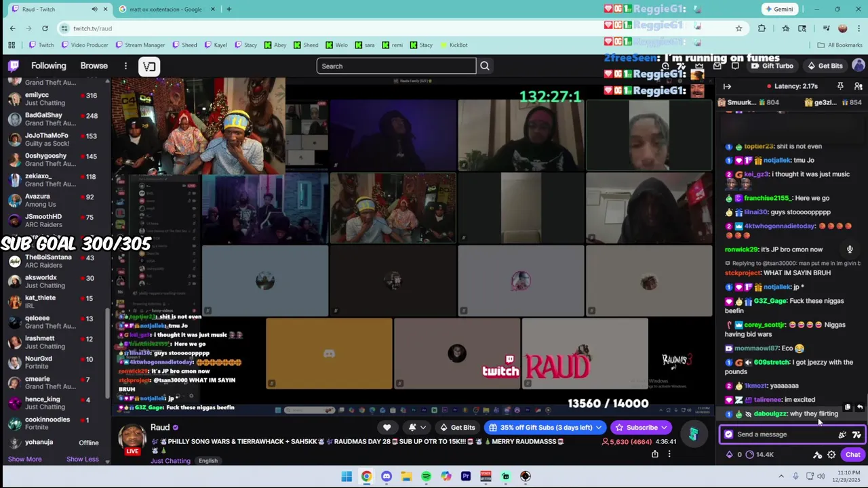868x488 pixels.
Task: Click the purple Chat send button
Action: tap(852, 455)
